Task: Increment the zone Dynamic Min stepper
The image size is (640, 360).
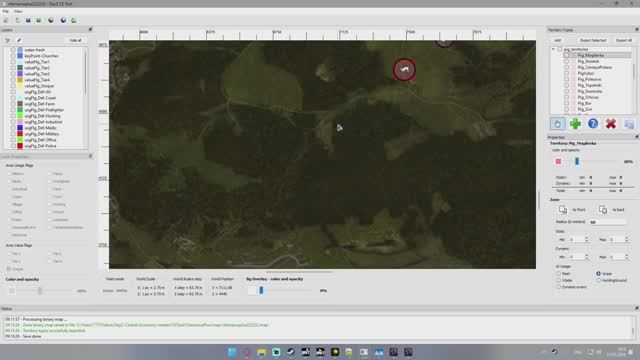Action: pyautogui.click(x=587, y=255)
